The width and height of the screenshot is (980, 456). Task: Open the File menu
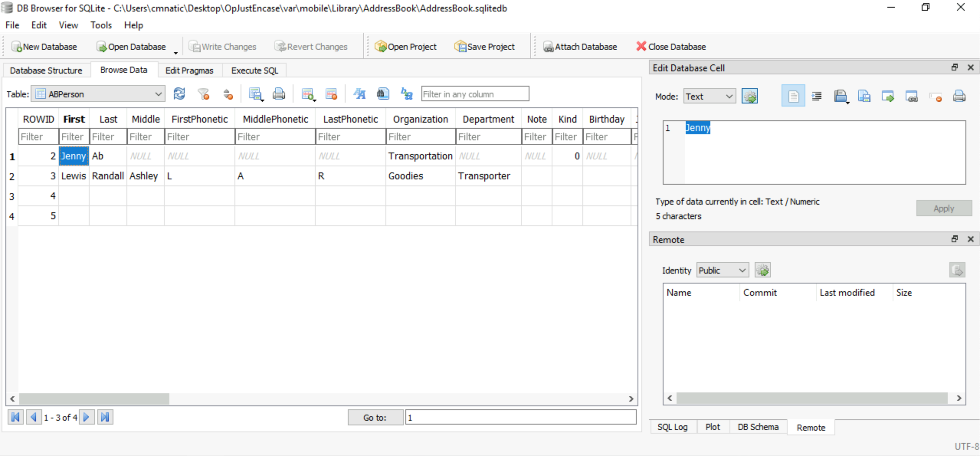tap(12, 25)
